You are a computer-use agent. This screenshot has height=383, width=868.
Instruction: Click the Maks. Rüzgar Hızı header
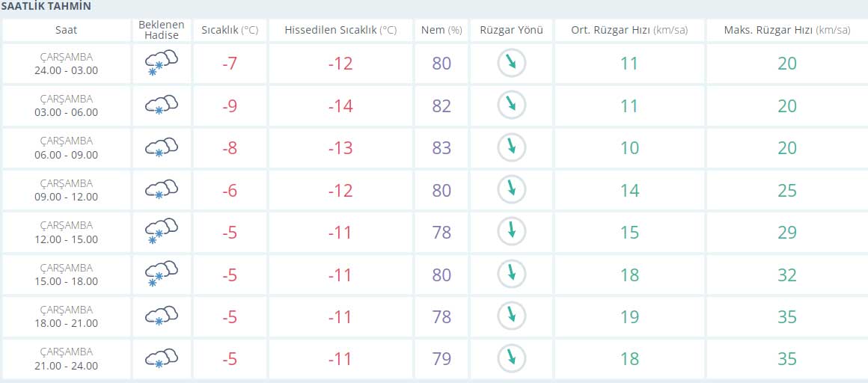click(786, 30)
